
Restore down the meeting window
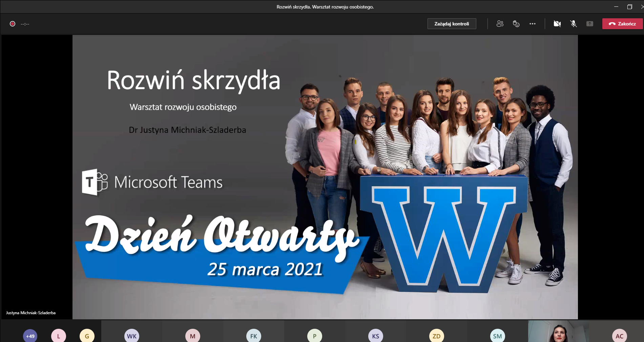629,7
